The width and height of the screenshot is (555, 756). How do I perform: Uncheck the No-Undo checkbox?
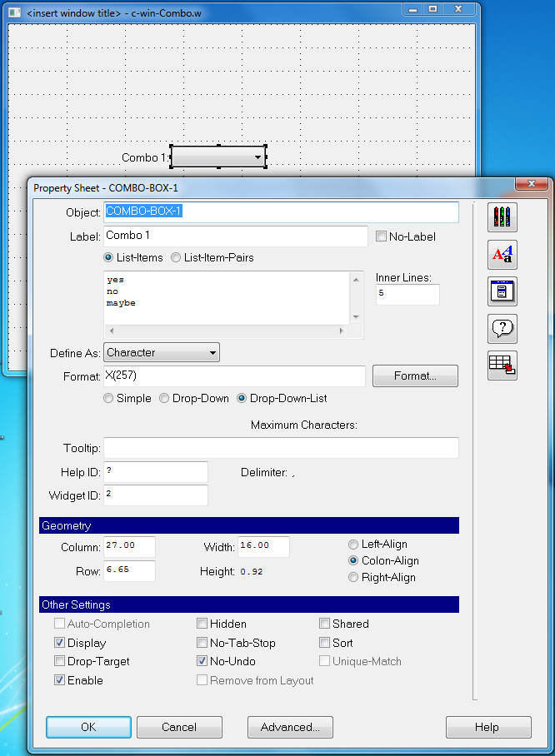pyautogui.click(x=202, y=661)
